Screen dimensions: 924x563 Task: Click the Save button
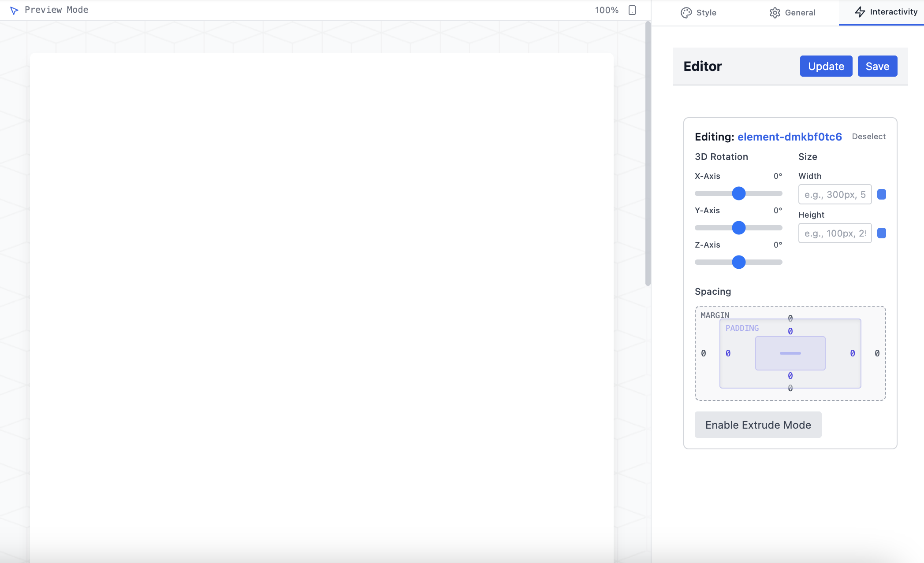[x=877, y=66]
